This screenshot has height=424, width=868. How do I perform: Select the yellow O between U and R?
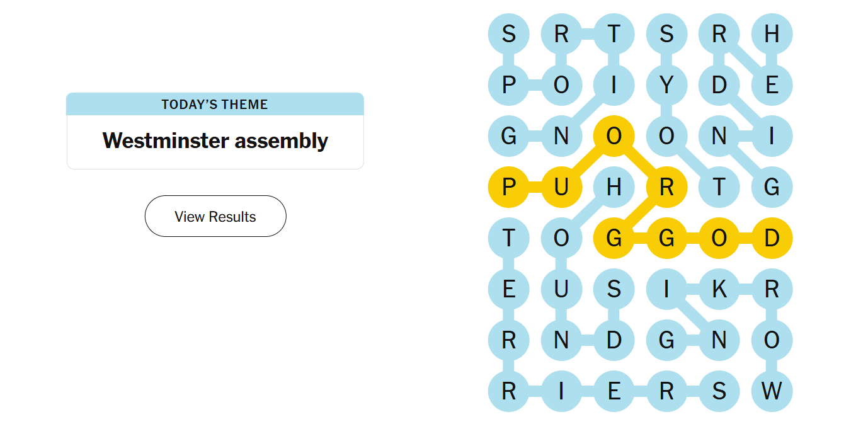click(614, 135)
